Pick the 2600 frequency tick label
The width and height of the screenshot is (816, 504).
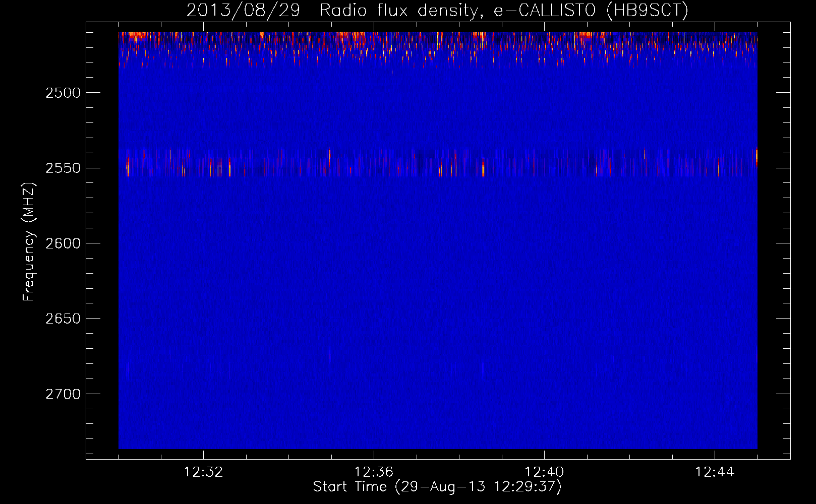click(x=63, y=243)
